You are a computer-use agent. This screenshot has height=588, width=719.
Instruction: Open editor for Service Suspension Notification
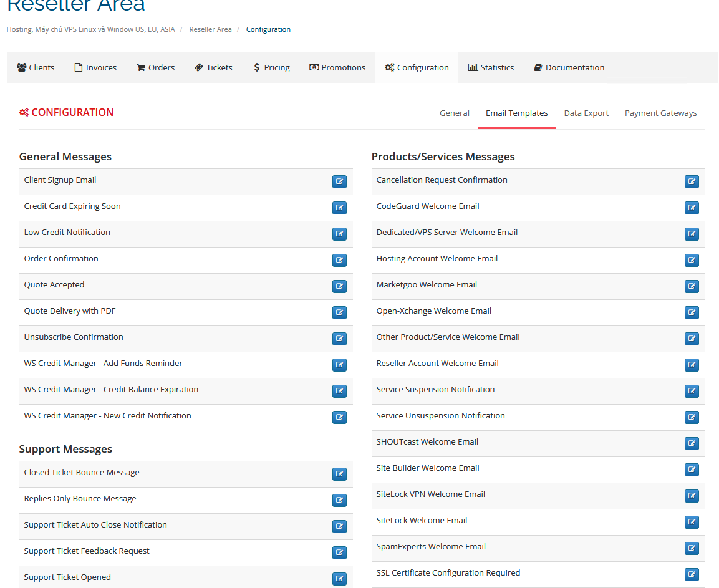coord(692,392)
